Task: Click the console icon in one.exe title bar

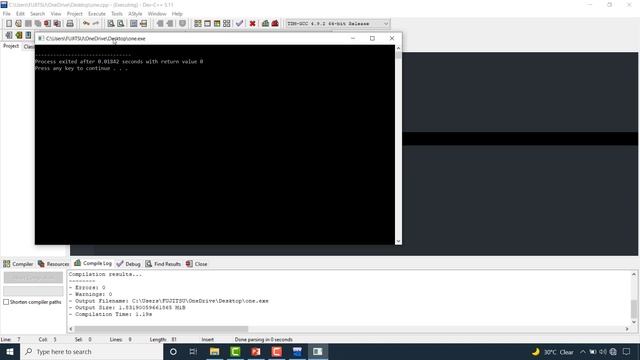Action: pyautogui.click(x=41, y=38)
